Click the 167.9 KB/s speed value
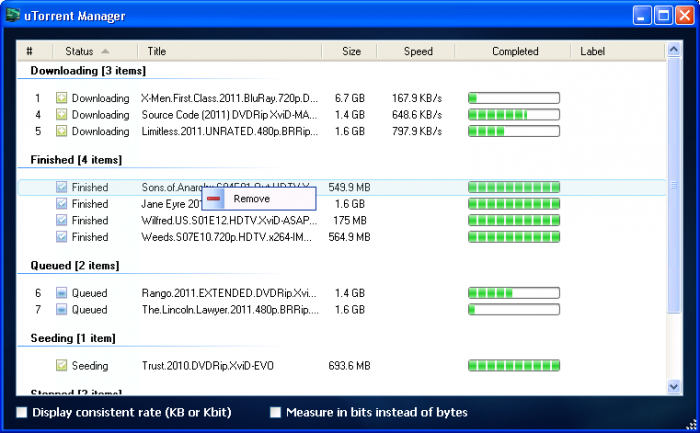This screenshot has width=700, height=433. [x=417, y=98]
